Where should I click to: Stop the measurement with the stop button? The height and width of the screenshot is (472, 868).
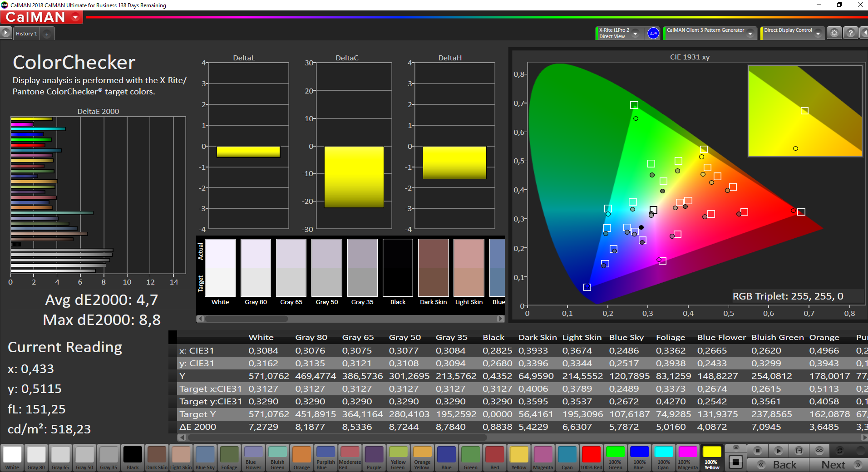coord(757,451)
